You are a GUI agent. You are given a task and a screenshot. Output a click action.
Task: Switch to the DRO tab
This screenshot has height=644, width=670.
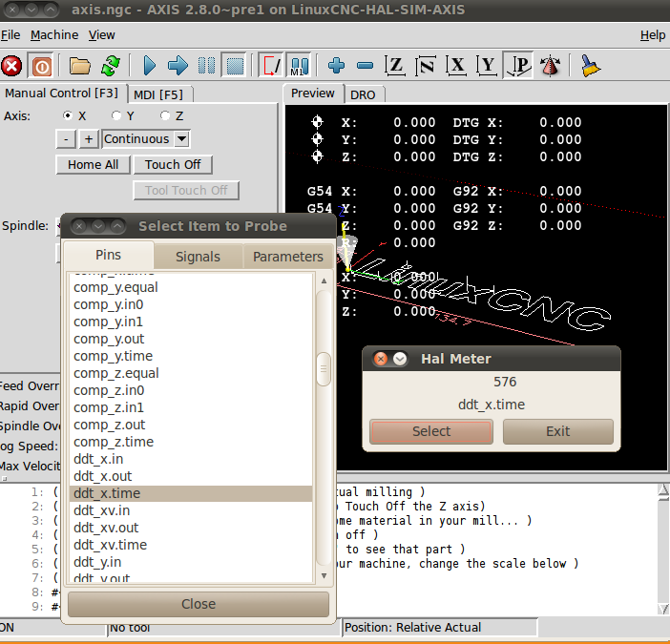click(x=363, y=94)
